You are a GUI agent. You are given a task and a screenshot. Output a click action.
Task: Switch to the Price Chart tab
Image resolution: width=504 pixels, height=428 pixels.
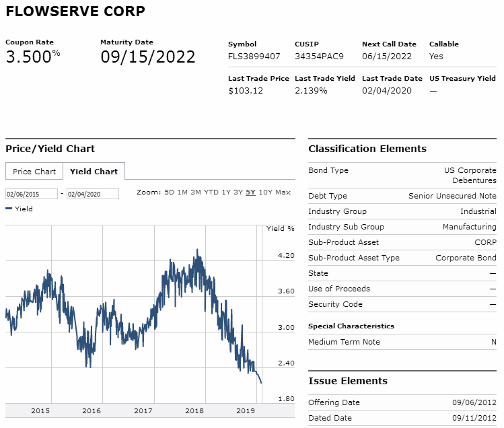click(34, 172)
